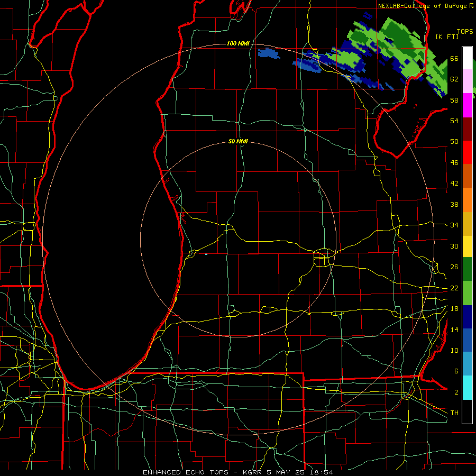This screenshot has height=476, width=476.
Task: Click the TOPS legend title
Action: (x=465, y=32)
